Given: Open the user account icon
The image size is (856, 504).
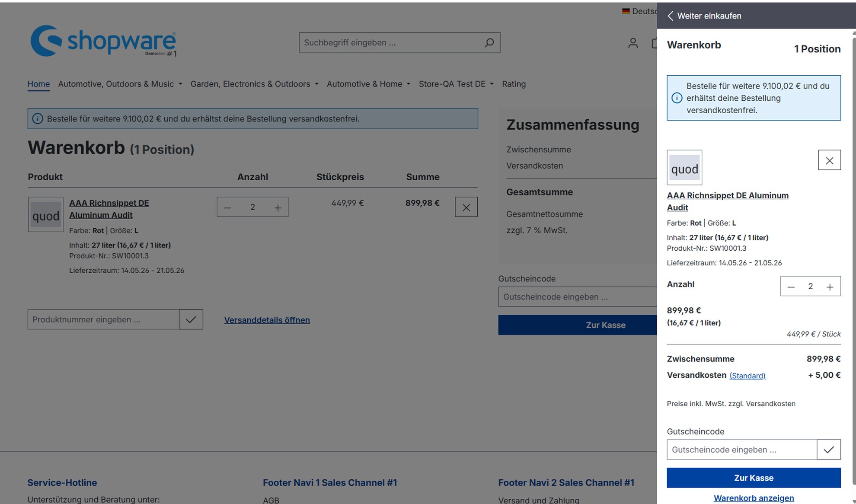Looking at the screenshot, I should pos(633,42).
